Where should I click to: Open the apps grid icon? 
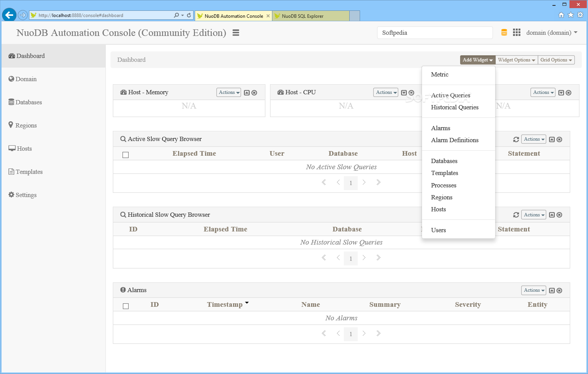point(517,32)
